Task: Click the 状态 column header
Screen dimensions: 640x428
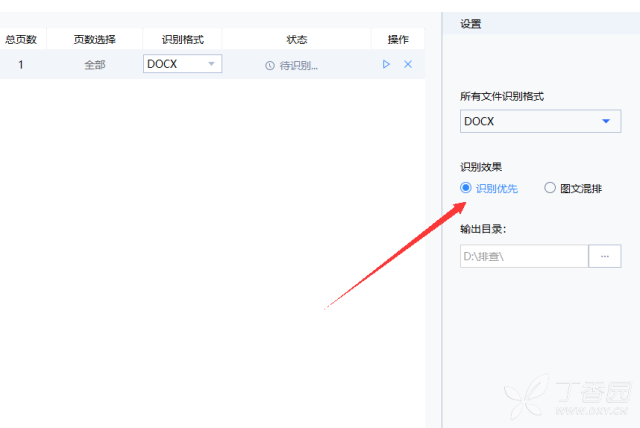Action: (x=297, y=39)
